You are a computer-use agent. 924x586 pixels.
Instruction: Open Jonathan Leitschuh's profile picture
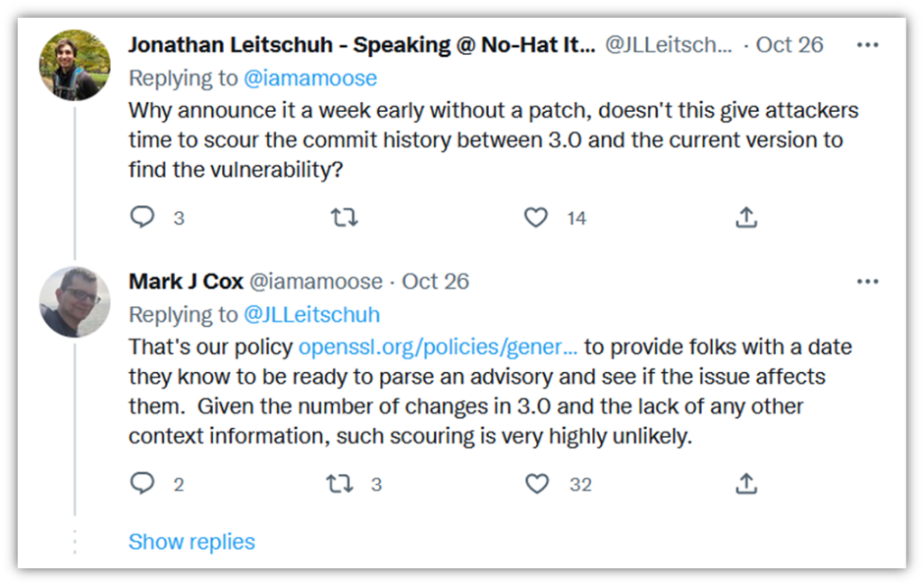click(x=75, y=64)
